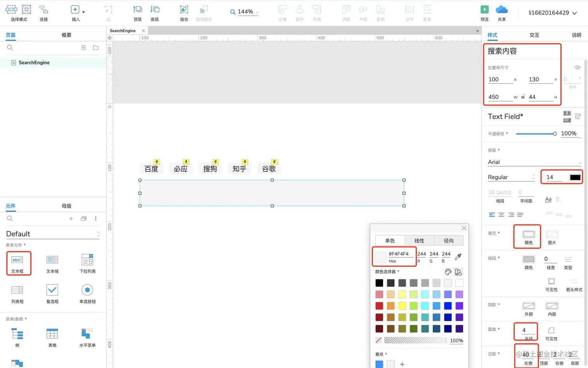Switch to the 概要 outline tab
The width and height of the screenshot is (588, 368).
click(x=66, y=35)
